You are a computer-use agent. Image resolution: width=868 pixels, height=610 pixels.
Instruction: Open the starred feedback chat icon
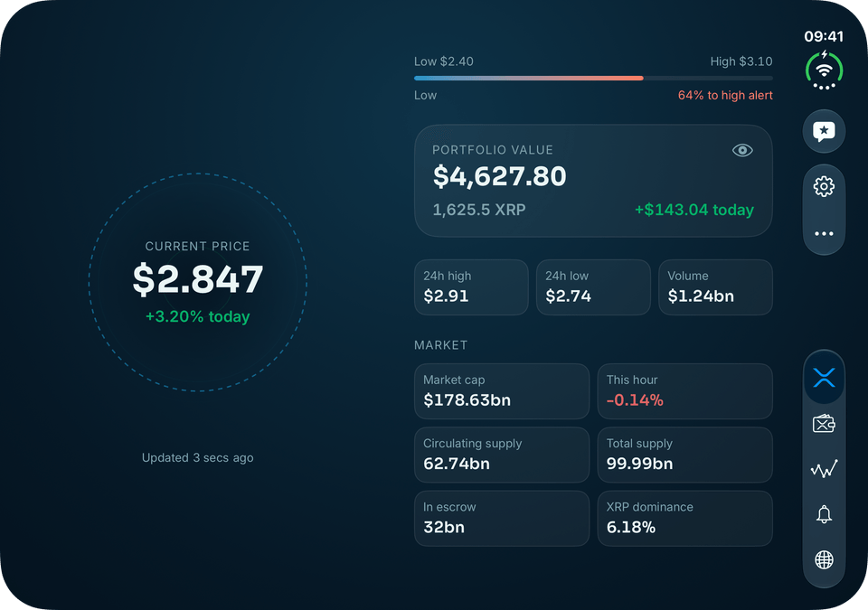click(824, 131)
